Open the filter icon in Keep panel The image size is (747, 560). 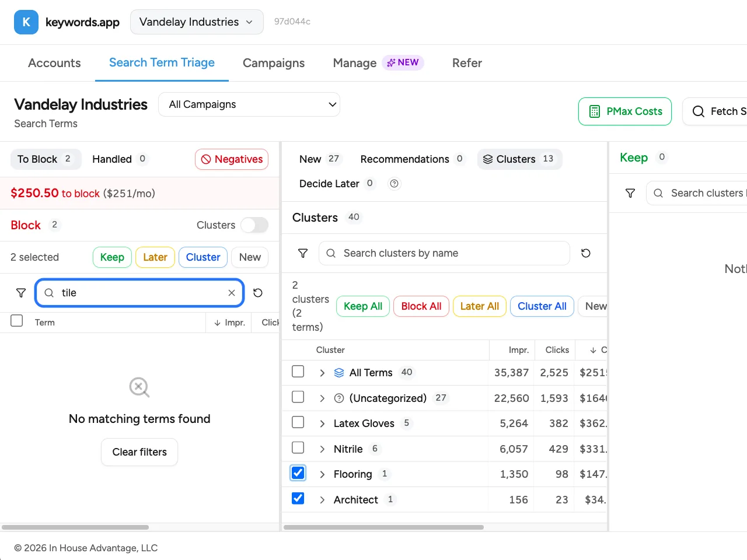[630, 193]
